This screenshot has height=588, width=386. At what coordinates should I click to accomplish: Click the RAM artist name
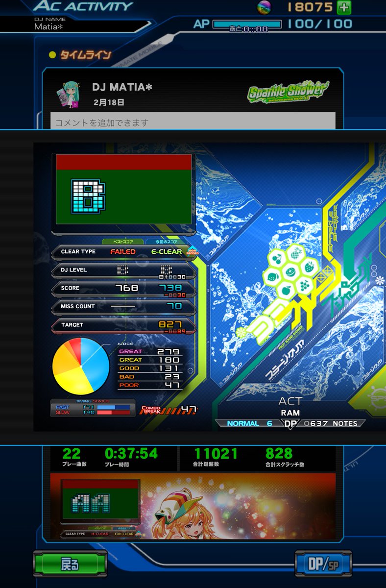pyautogui.click(x=290, y=413)
